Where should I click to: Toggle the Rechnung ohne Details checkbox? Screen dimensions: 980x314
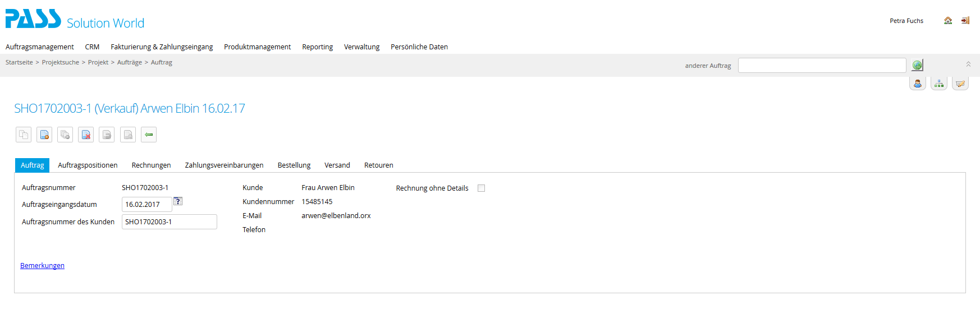click(481, 188)
